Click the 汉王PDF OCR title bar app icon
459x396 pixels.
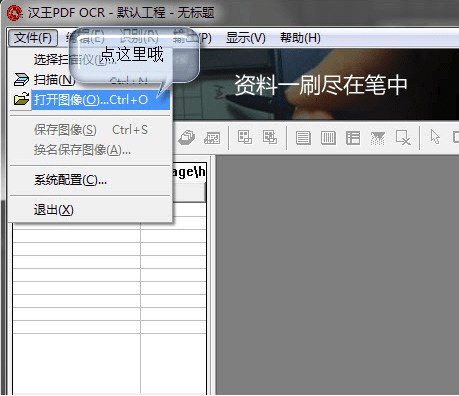pyautogui.click(x=15, y=13)
